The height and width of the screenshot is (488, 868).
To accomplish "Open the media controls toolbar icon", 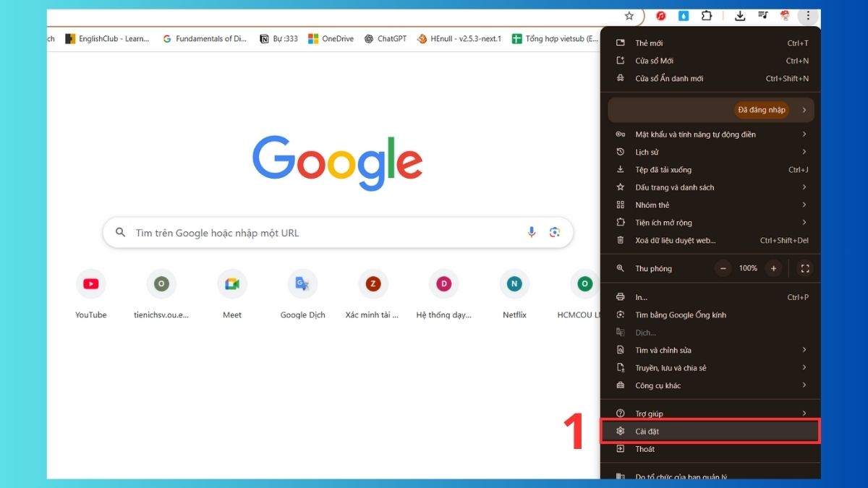I will pyautogui.click(x=762, y=15).
